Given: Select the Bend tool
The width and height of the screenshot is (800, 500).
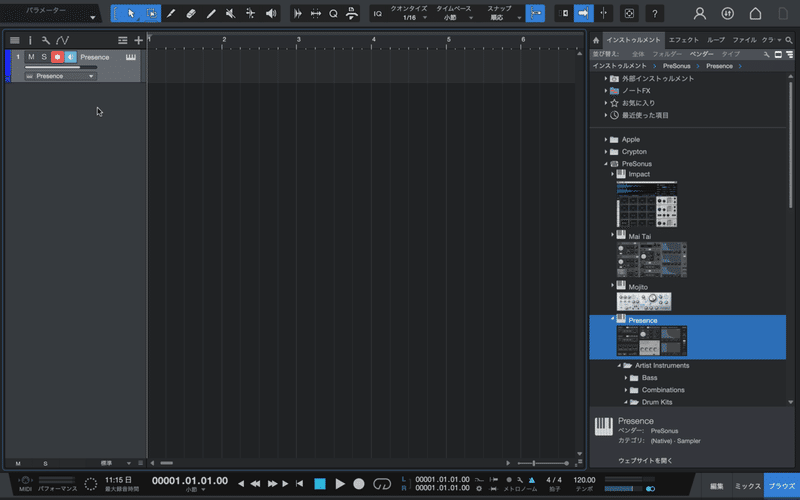Looking at the screenshot, I should click(x=251, y=14).
